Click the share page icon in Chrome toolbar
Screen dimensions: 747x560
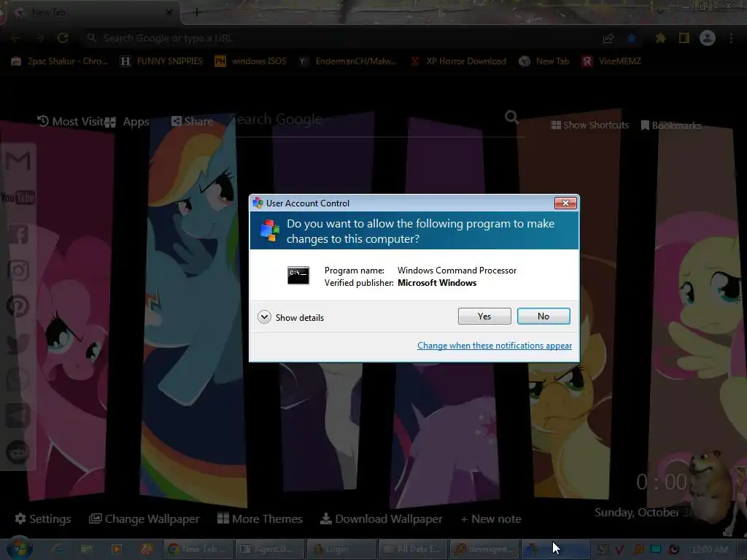click(608, 39)
